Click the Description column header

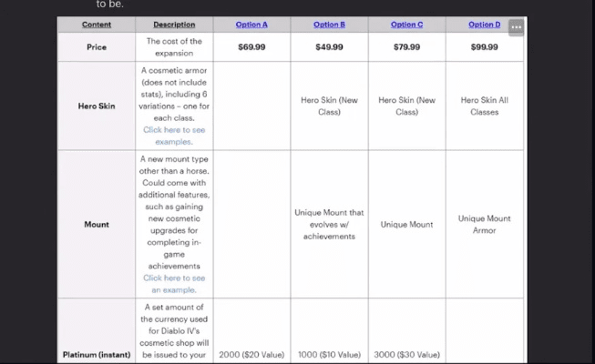[173, 25]
